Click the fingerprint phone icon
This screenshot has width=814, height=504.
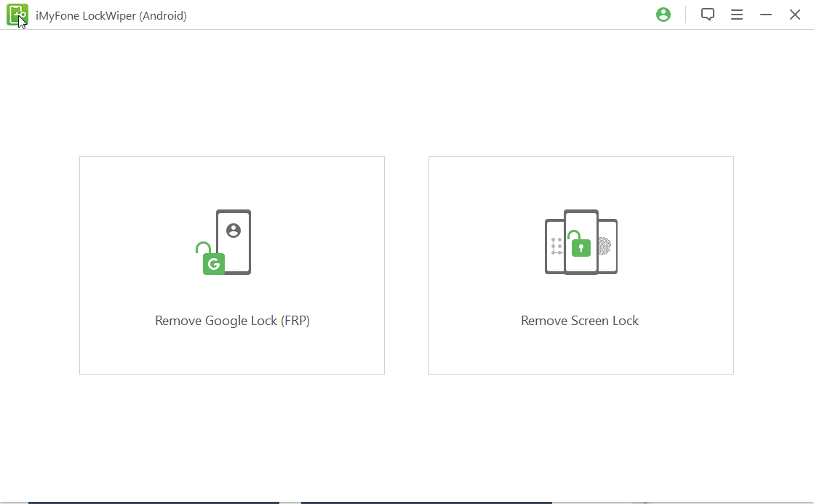click(607, 247)
